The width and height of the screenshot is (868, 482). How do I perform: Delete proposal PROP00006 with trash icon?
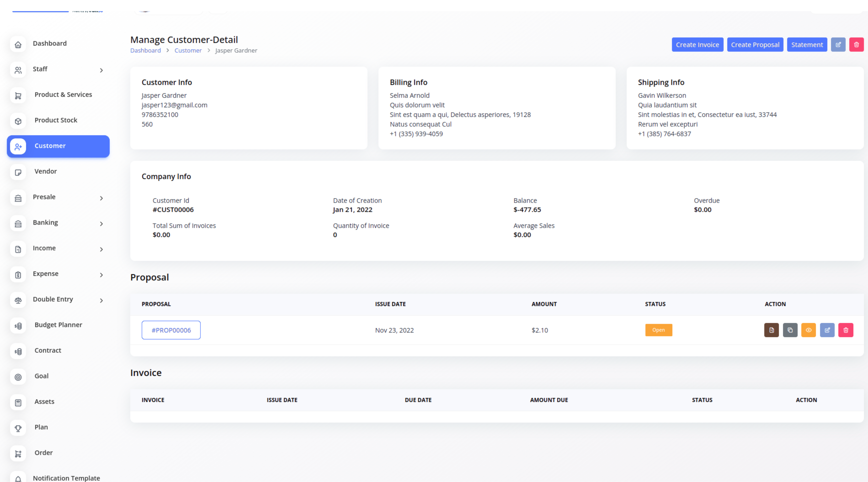pyautogui.click(x=845, y=330)
